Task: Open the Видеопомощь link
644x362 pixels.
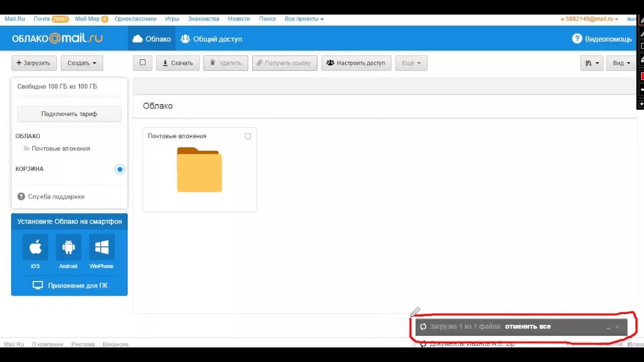Action: click(x=608, y=39)
